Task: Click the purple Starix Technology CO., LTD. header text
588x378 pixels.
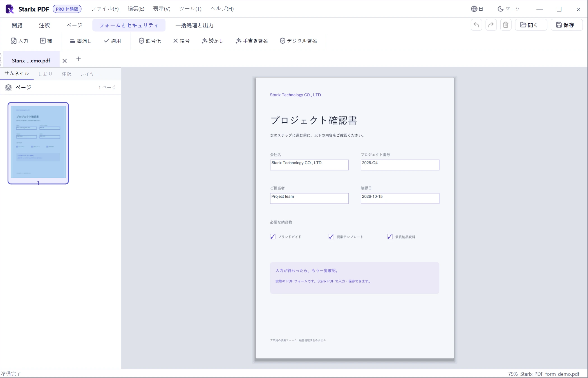Action: pyautogui.click(x=296, y=95)
